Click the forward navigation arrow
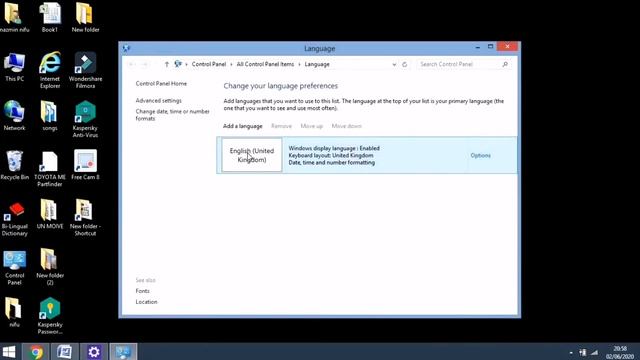 144,64
